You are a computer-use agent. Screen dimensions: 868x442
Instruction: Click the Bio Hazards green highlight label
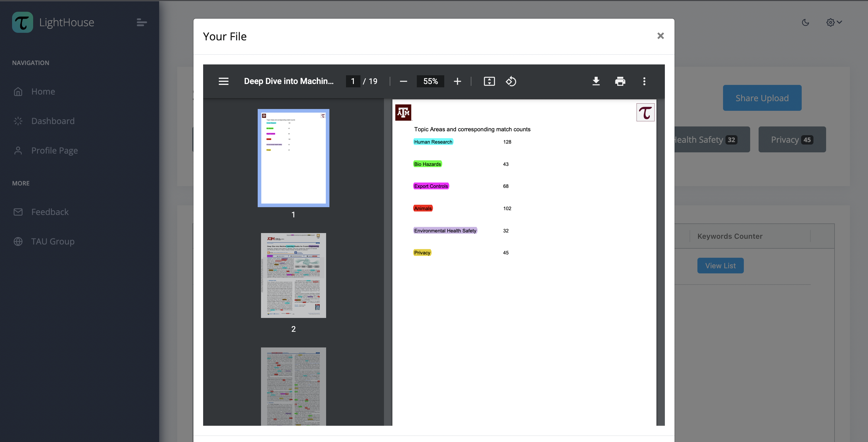[x=427, y=164]
